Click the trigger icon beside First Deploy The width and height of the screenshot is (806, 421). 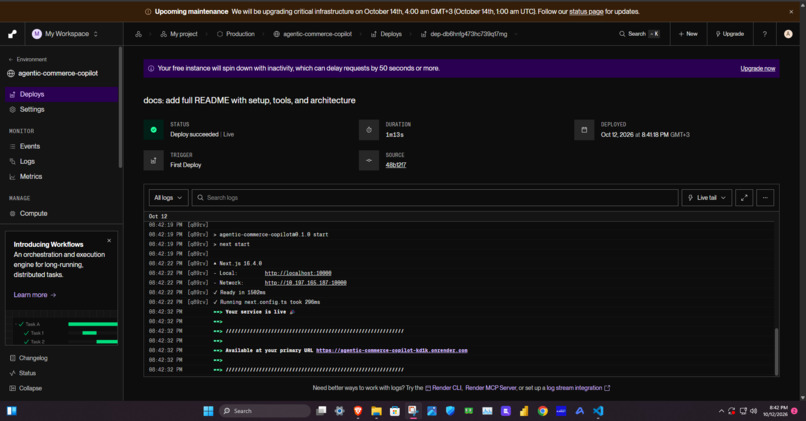(153, 160)
